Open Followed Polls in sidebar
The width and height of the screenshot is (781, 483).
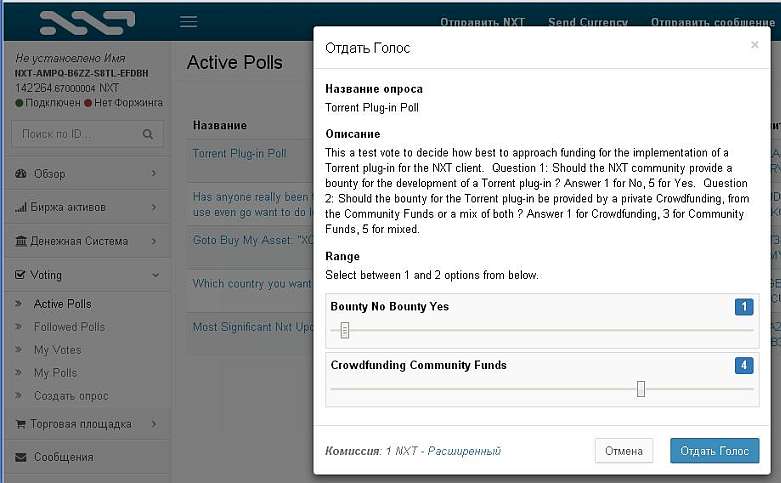(69, 327)
